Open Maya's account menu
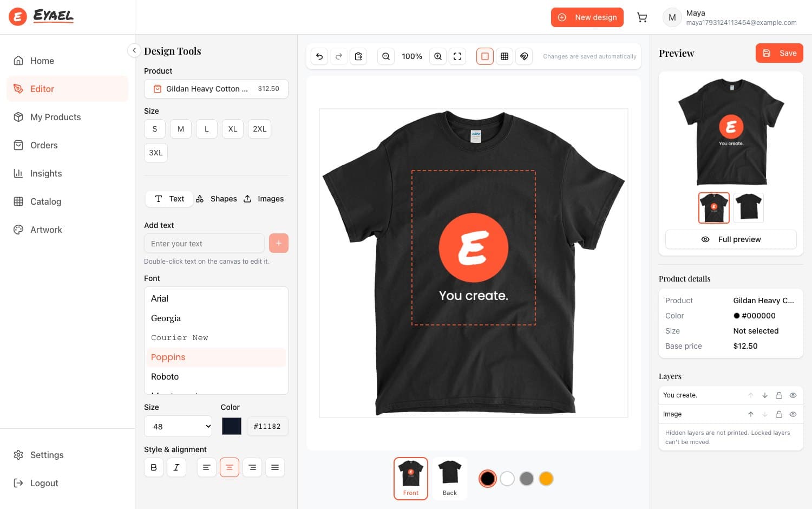 (730, 17)
